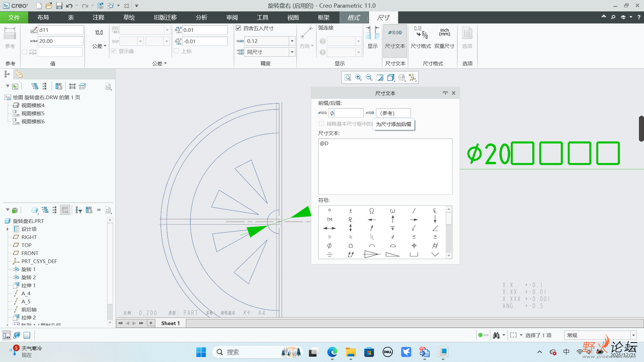Insert the diameter symbol from the palette
Image resolution: width=644 pixels, height=362 pixels.
(x=329, y=246)
